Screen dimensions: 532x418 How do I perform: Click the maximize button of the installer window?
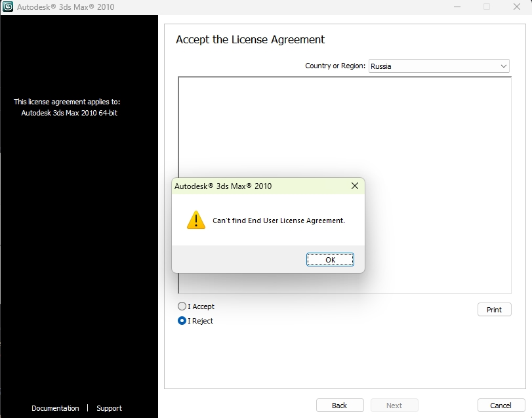click(x=487, y=7)
